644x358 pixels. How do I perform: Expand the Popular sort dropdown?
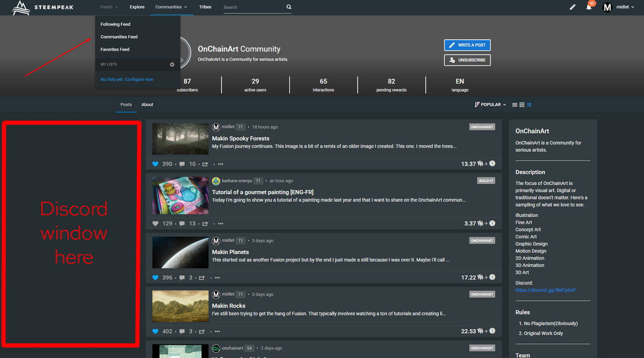coord(490,105)
